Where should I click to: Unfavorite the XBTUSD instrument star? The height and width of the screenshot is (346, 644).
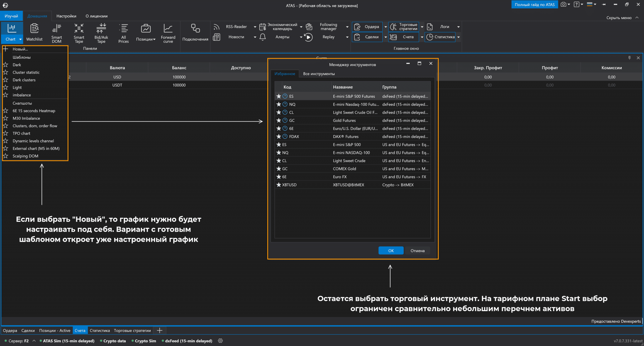pos(279,185)
